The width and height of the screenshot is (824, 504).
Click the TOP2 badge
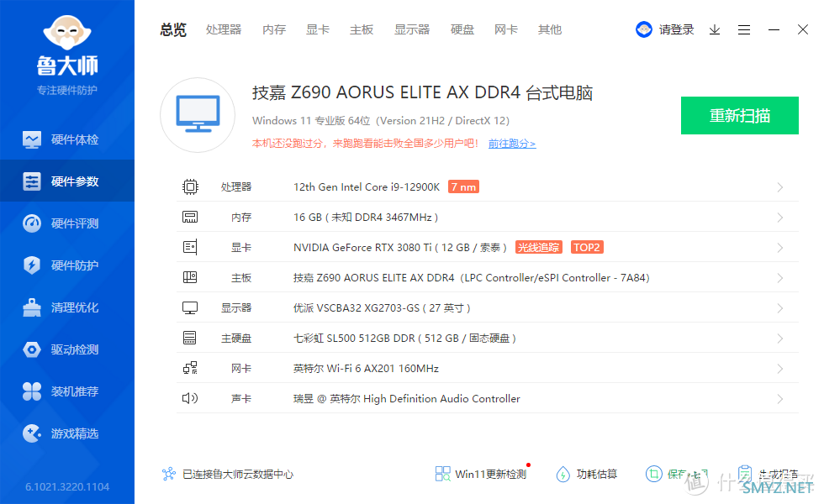[x=587, y=247]
